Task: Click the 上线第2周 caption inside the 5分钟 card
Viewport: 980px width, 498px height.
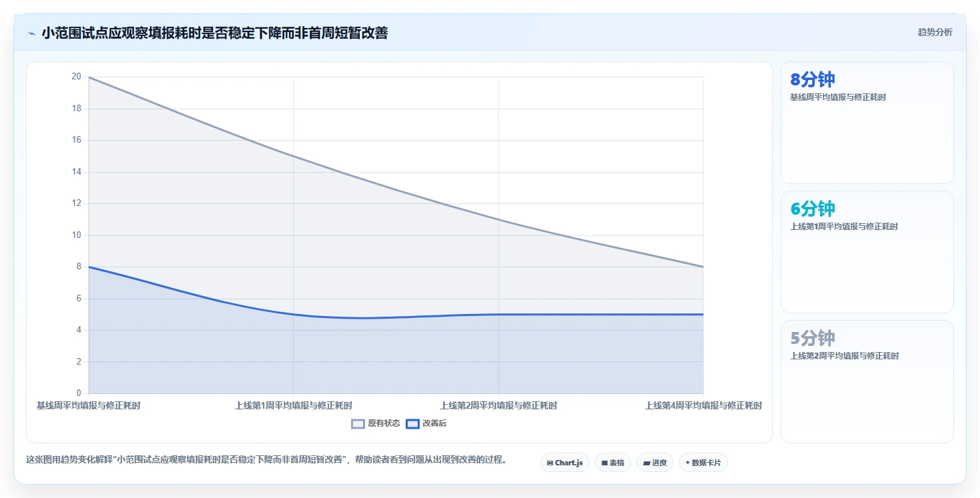Action: [844, 356]
